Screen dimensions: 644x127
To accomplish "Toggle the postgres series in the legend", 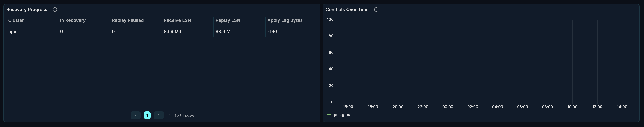I will [342, 115].
